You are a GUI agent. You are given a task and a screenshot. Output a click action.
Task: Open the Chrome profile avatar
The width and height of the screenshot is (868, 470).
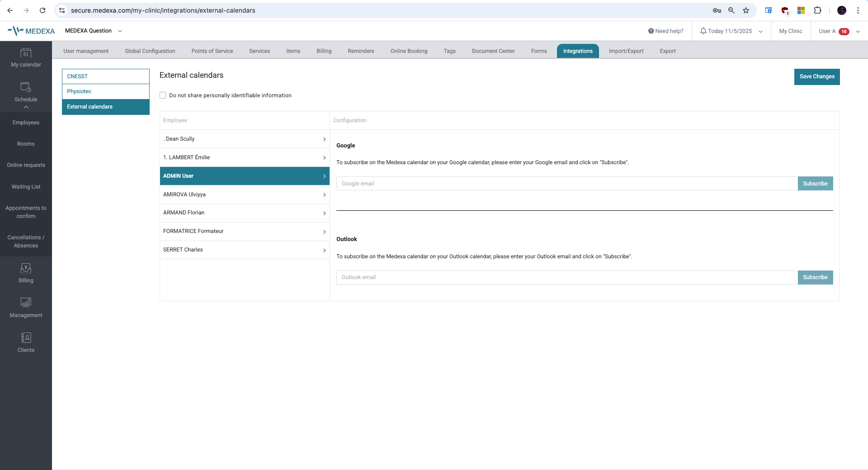coord(842,10)
